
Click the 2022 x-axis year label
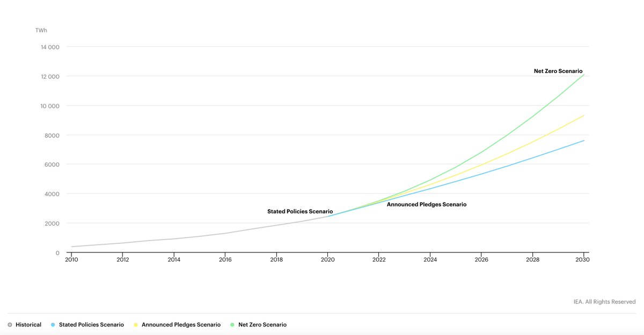click(x=379, y=259)
